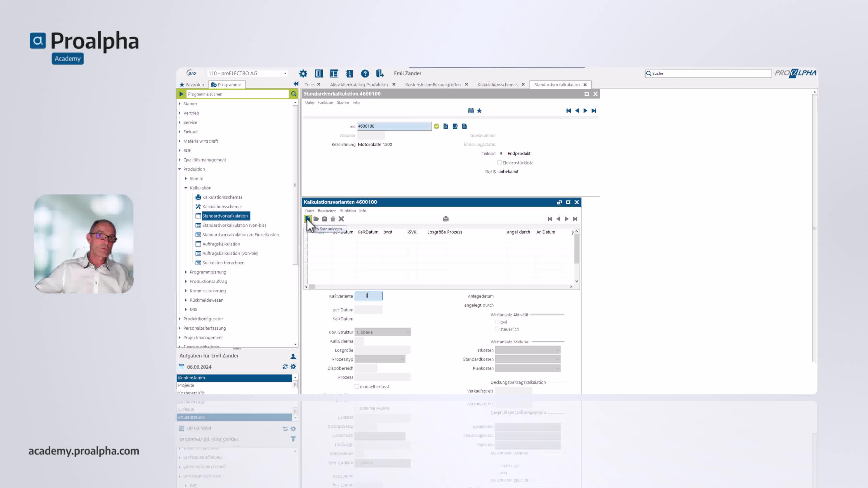
Task: Switch to the Kalkulationsschemas tab
Action: (x=497, y=84)
